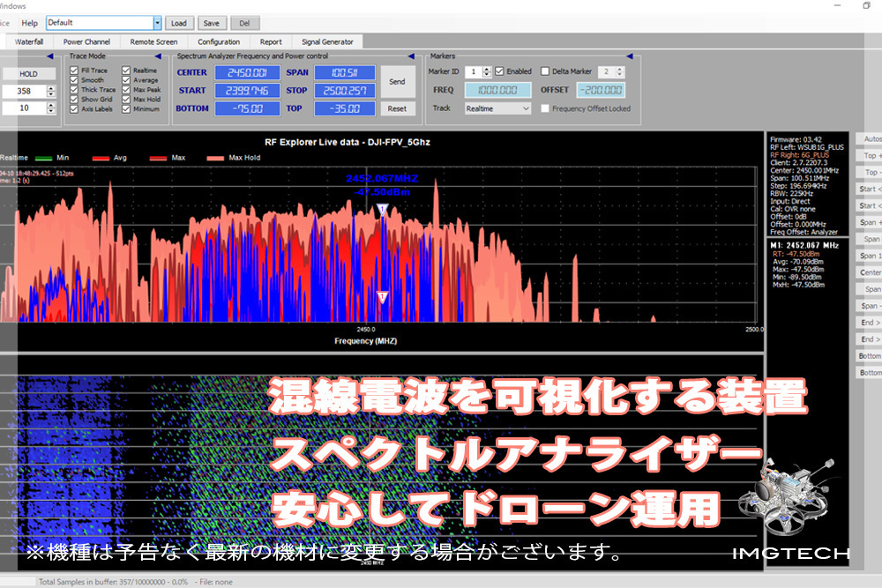This screenshot has width=882, height=588.
Task: Click the marker triangle at the spectrum peak
Action: pyautogui.click(x=382, y=210)
